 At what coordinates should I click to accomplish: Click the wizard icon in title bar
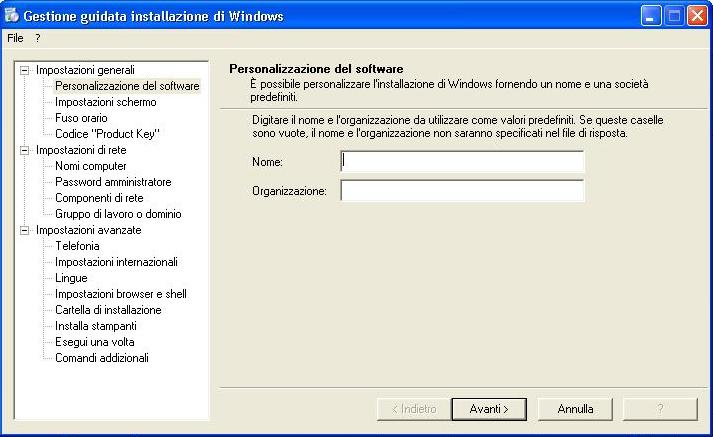click(x=11, y=15)
